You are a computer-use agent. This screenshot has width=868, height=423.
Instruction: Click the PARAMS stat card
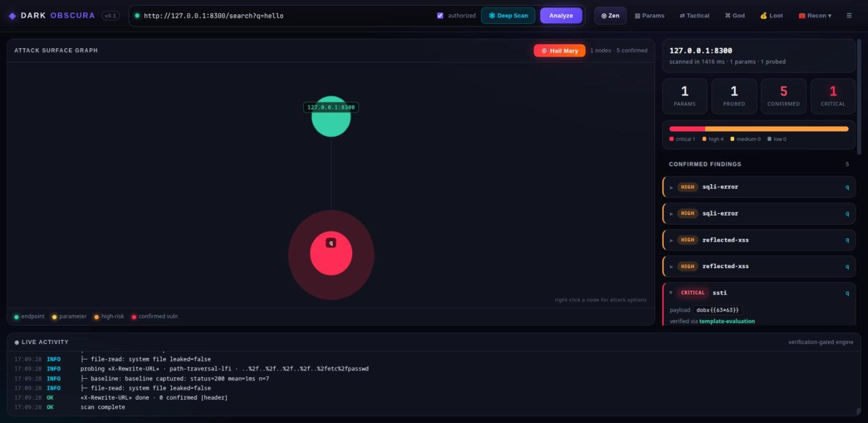click(685, 96)
